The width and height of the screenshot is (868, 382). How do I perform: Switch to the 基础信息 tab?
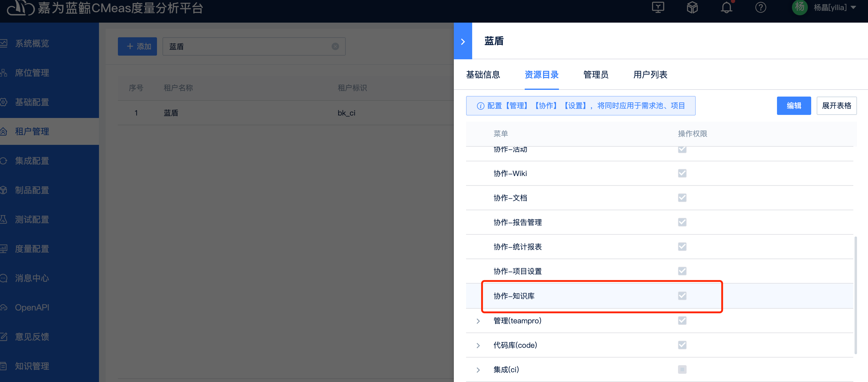[483, 75]
